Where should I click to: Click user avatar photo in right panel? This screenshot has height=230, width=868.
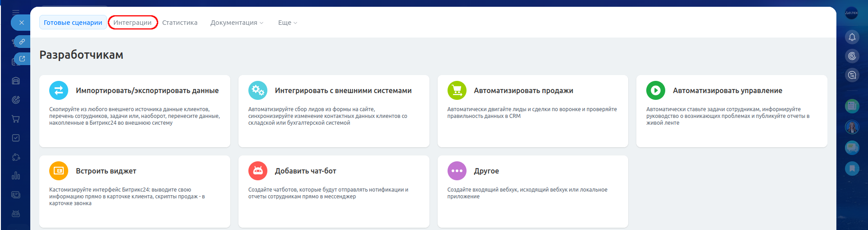[x=852, y=127]
